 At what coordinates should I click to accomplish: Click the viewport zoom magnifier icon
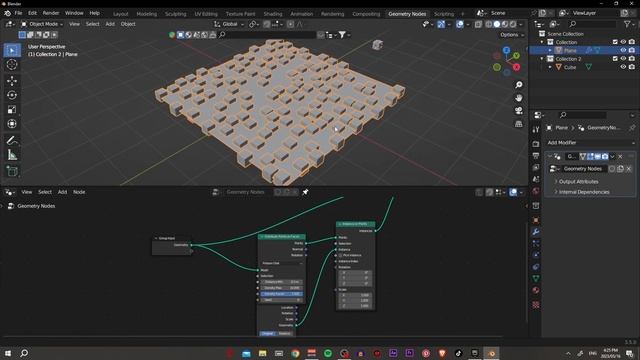click(x=518, y=85)
